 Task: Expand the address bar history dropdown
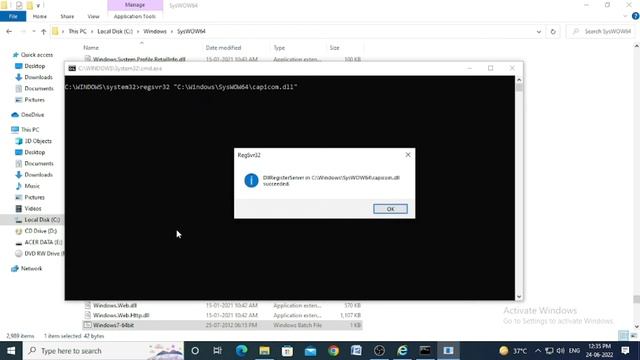click(538, 31)
